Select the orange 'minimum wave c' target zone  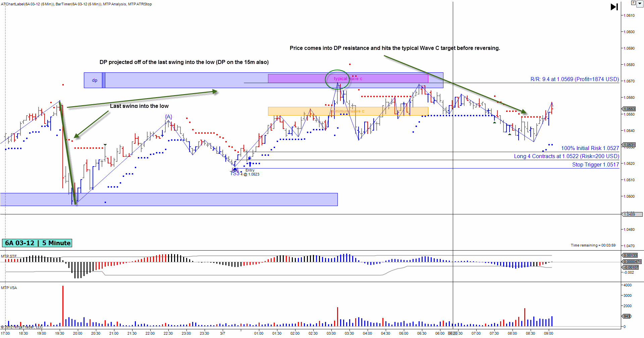(x=348, y=111)
